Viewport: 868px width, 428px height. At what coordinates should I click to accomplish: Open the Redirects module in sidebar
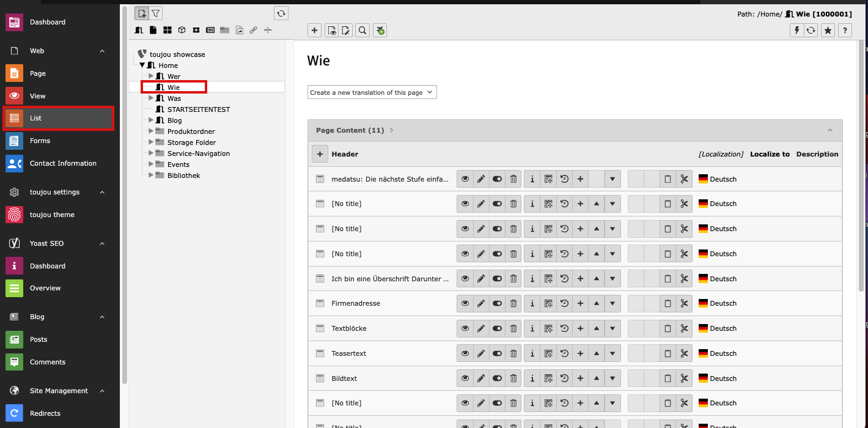coord(45,413)
